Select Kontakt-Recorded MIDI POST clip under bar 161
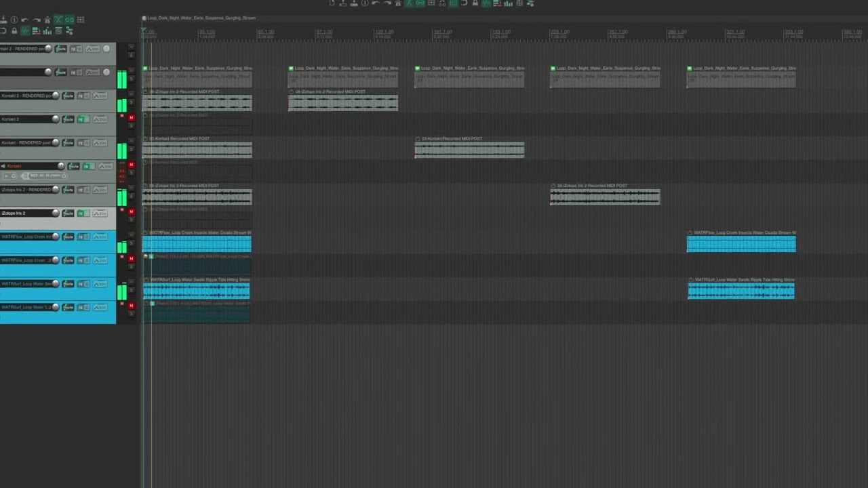Screen dimensions: 868x488 pyautogui.click(x=469, y=147)
